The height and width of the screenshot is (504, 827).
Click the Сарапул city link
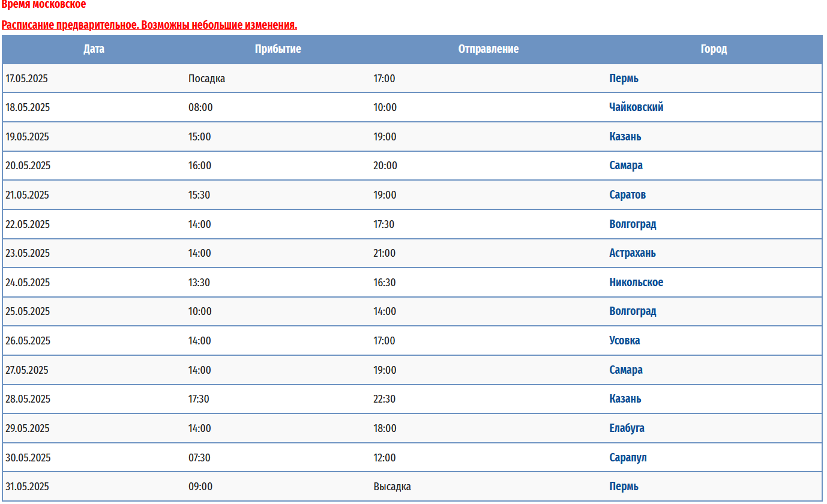pos(628,458)
